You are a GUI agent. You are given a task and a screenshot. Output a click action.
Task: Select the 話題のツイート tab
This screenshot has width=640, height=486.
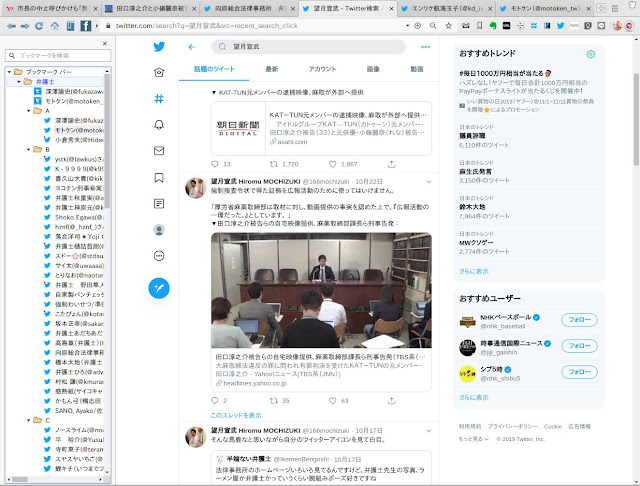(214, 69)
